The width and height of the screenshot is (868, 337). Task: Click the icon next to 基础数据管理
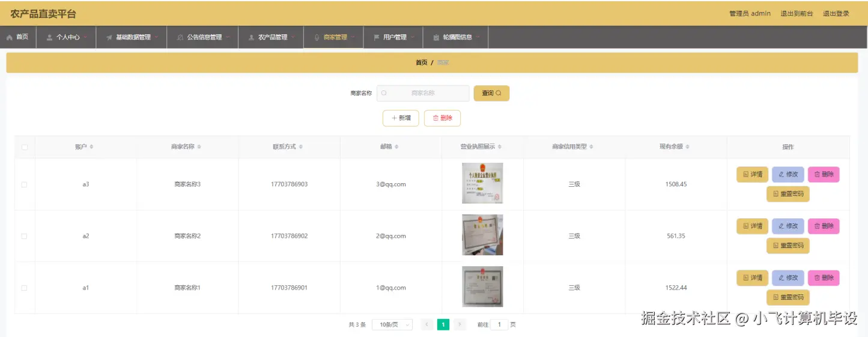(x=109, y=37)
